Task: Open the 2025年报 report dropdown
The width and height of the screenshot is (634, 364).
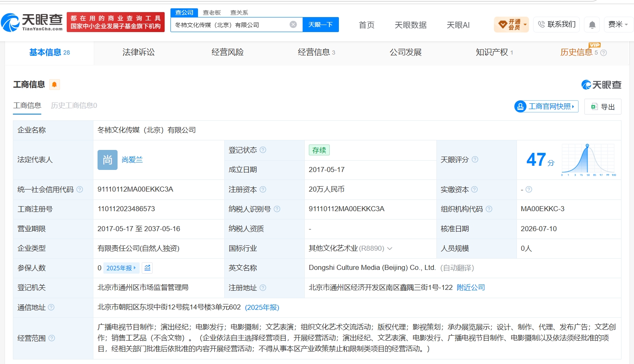Action: point(121,268)
